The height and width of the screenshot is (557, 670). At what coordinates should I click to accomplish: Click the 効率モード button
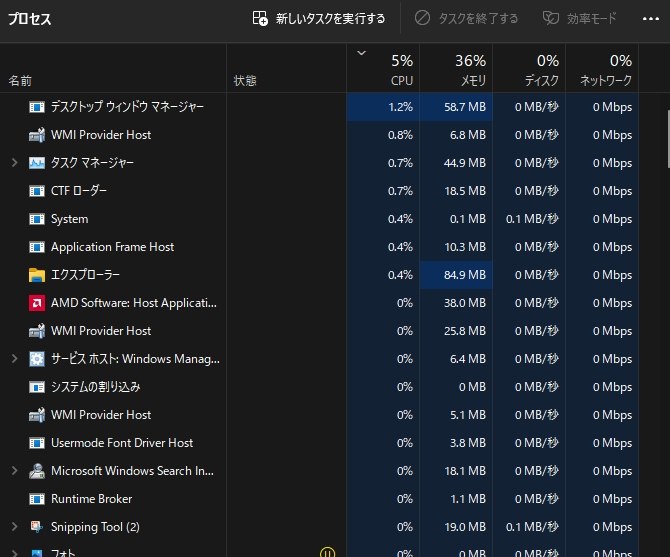coord(580,18)
